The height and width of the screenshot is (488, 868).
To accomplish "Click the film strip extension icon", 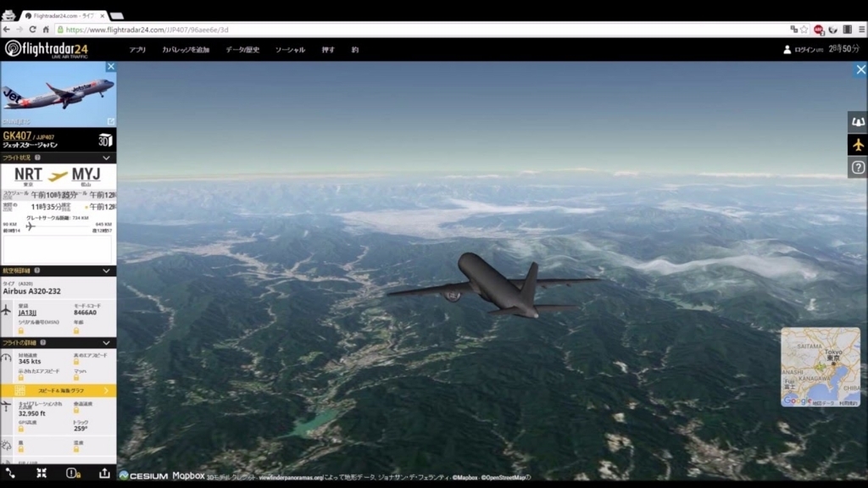I will [x=847, y=30].
